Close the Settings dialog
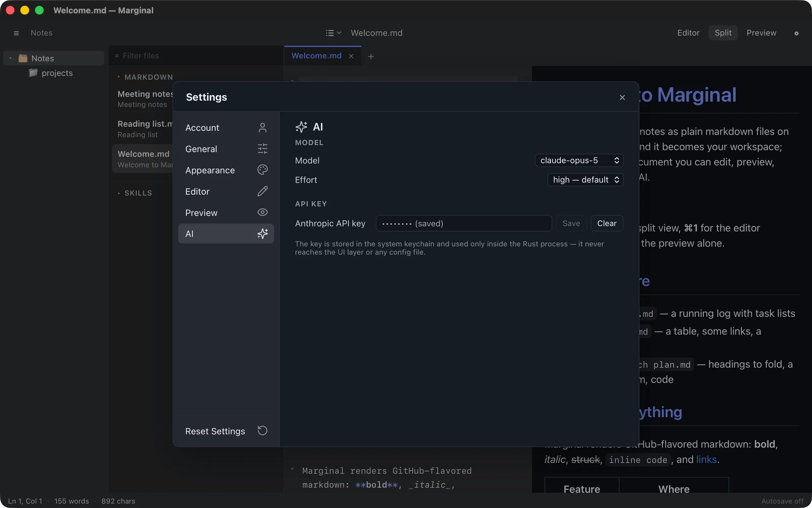Screen dimensions: 812x508 (x=622, y=97)
